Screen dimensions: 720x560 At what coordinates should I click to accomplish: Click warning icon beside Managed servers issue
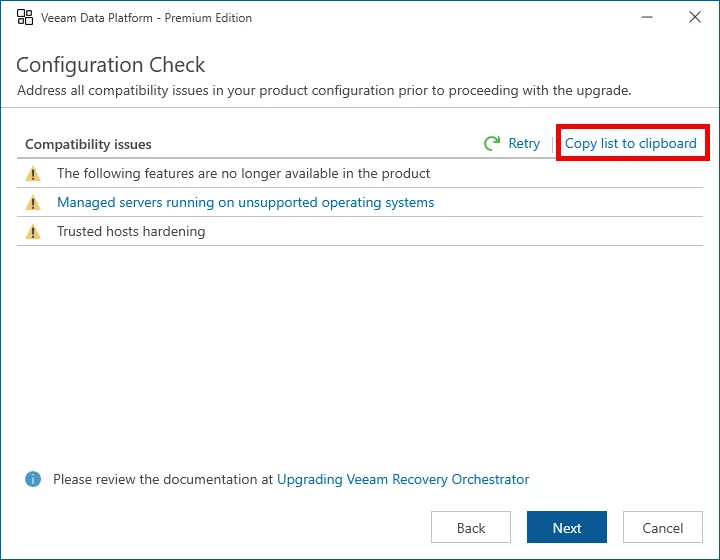point(34,203)
